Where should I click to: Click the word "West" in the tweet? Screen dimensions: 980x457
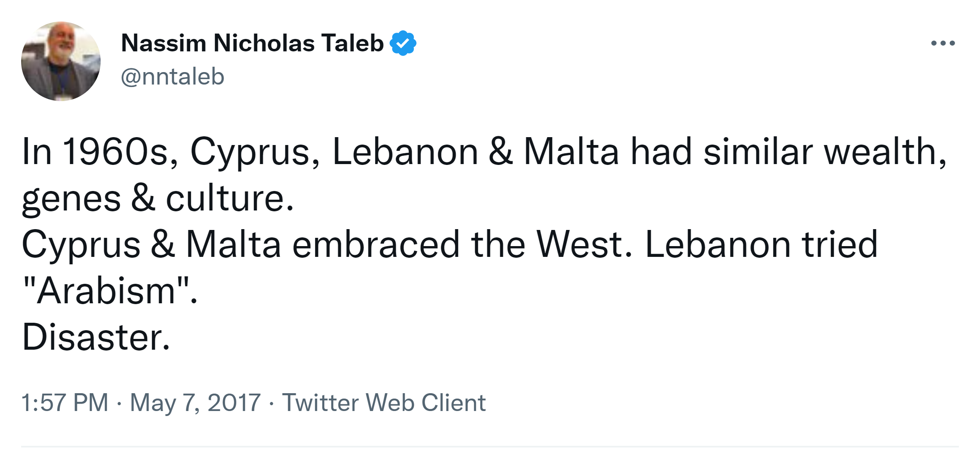click(x=580, y=244)
